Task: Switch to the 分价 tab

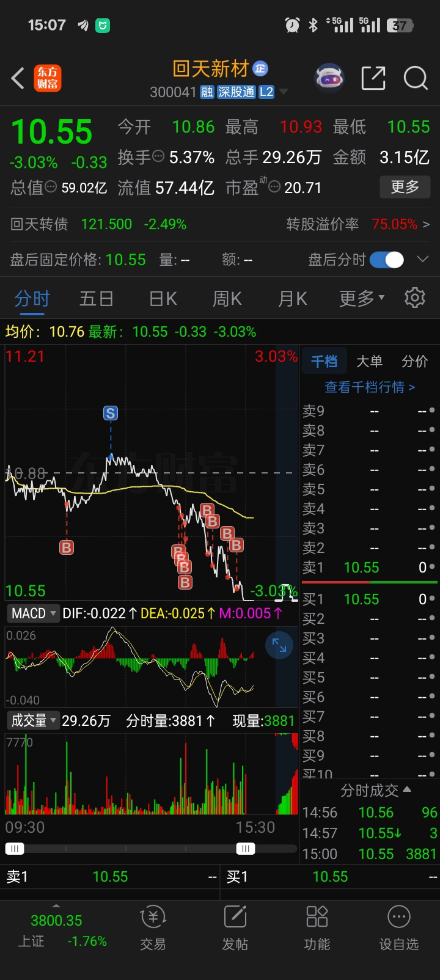Action: click(x=414, y=361)
